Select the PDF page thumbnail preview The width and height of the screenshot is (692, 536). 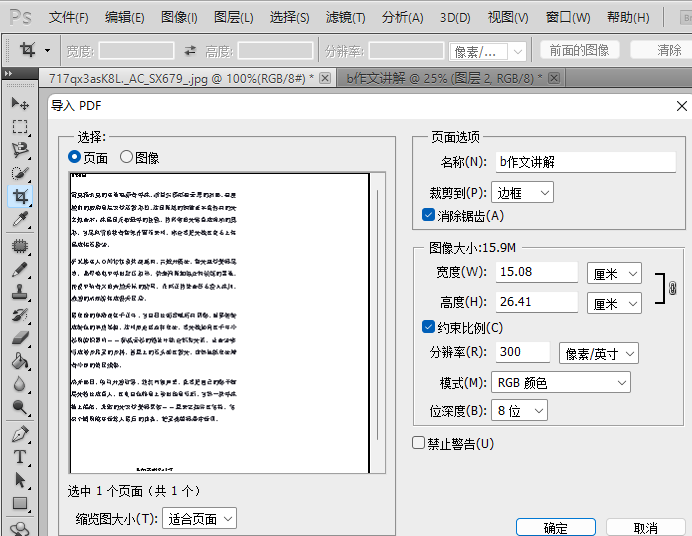(x=220, y=323)
